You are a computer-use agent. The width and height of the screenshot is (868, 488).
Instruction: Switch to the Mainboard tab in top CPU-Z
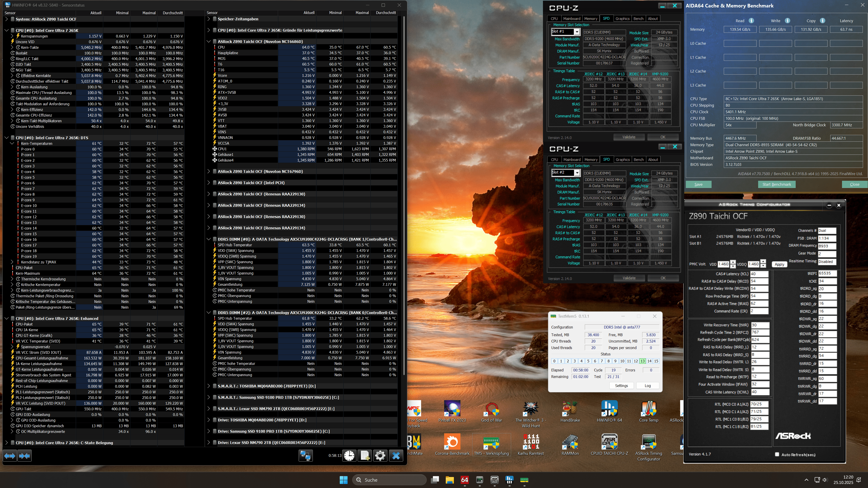(x=571, y=19)
